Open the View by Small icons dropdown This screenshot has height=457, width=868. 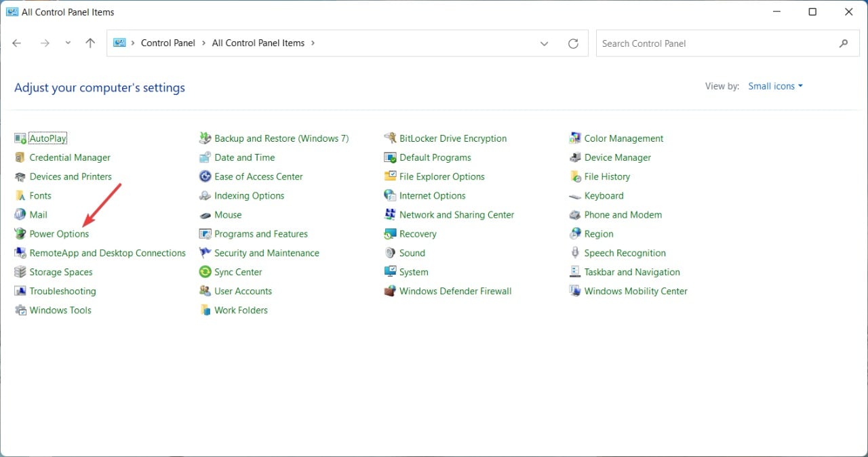[x=775, y=86]
